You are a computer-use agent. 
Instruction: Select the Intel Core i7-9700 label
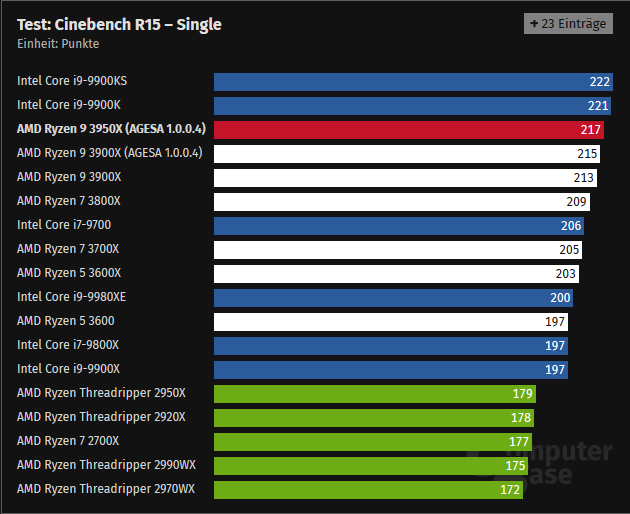pyautogui.click(x=64, y=225)
